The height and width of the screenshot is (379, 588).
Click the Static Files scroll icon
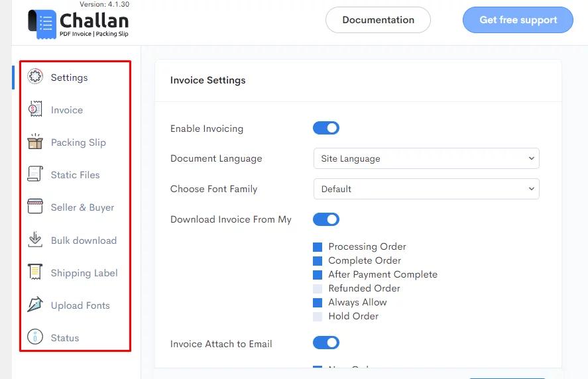coord(35,174)
